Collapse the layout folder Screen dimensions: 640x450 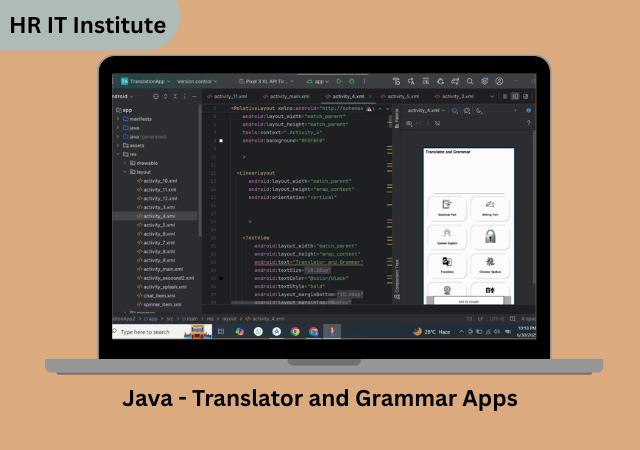[125, 172]
